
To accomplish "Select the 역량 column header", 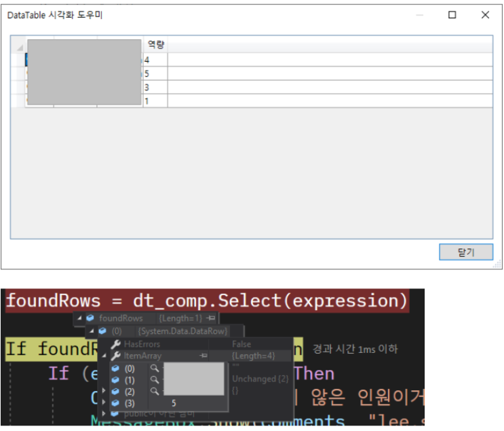I will (155, 44).
